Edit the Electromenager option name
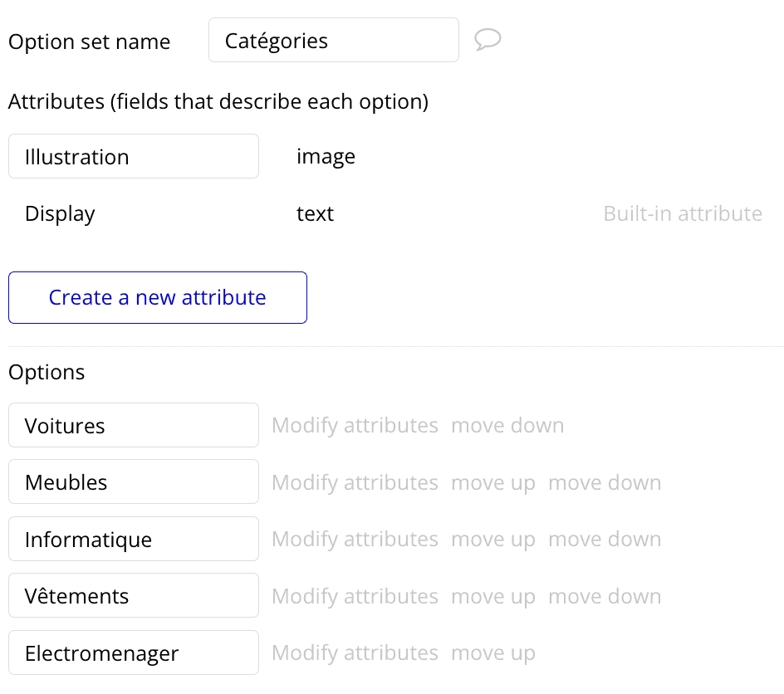784x694 pixels. click(133, 652)
